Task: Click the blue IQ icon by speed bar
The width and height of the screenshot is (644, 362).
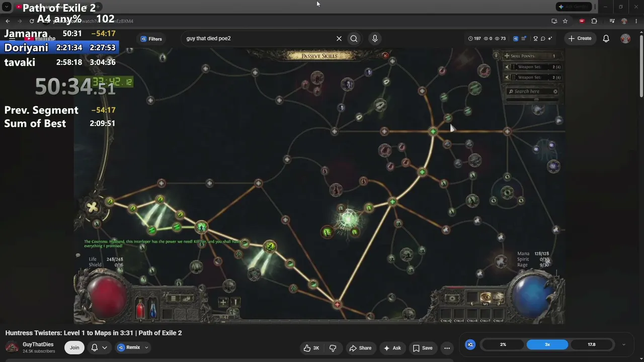Action: (x=470, y=344)
